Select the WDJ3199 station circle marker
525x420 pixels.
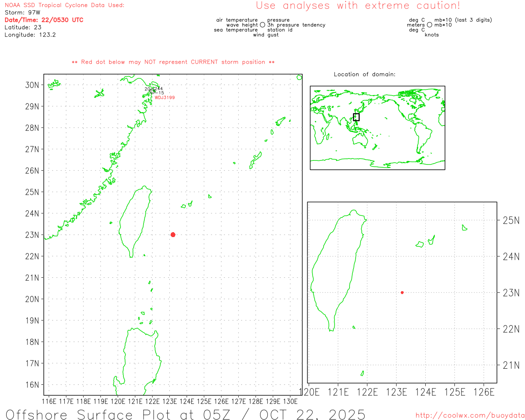pos(152,91)
